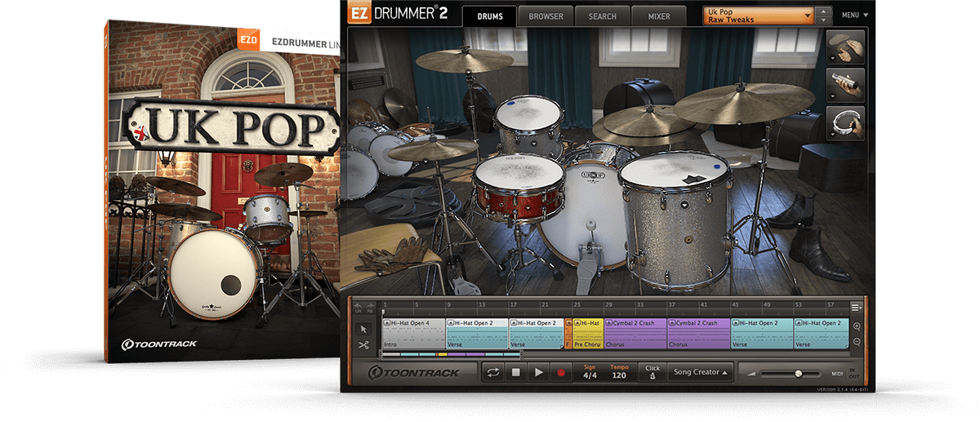This screenshot has width=980, height=422.
Task: Zoom in on the song track
Action: (857, 326)
